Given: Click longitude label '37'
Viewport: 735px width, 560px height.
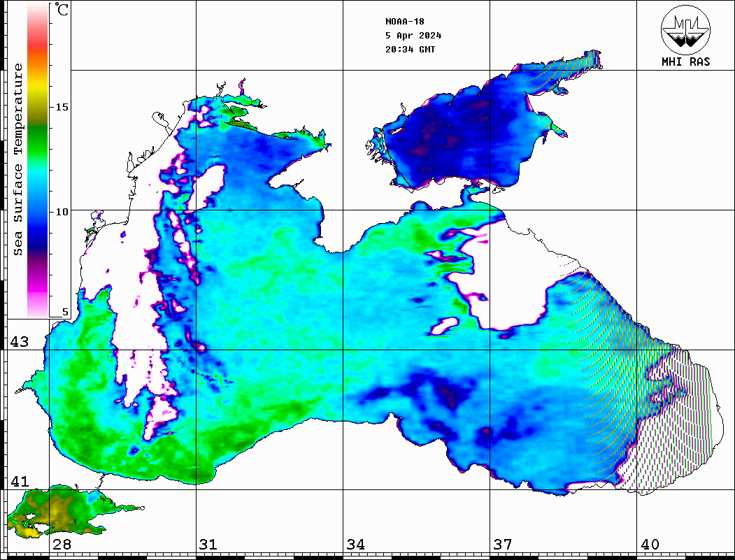Looking at the screenshot, I should pos(503,544).
